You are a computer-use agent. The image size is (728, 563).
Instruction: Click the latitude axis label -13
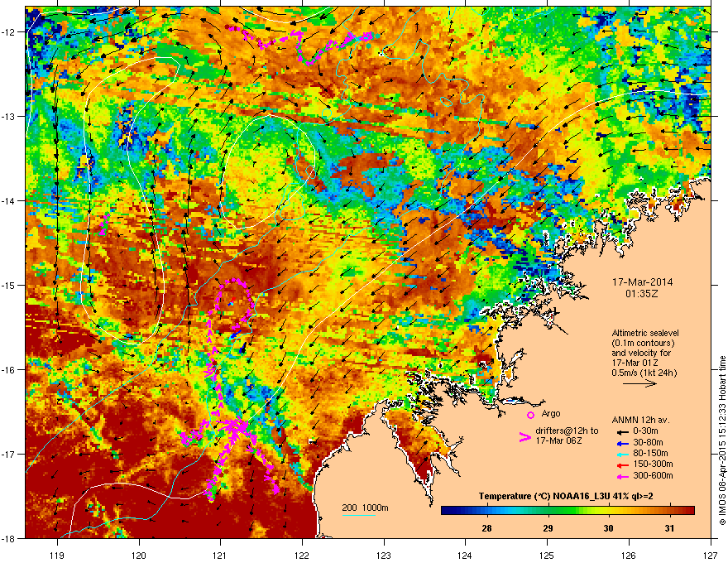(8, 116)
